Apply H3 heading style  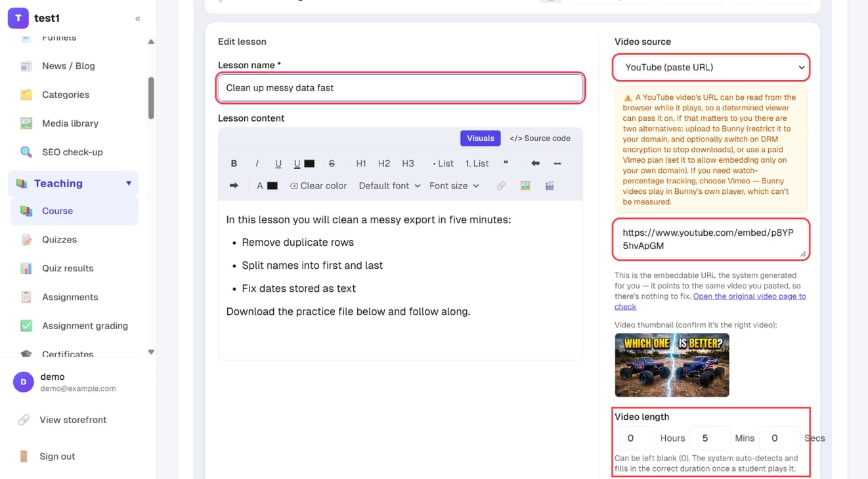click(x=408, y=164)
